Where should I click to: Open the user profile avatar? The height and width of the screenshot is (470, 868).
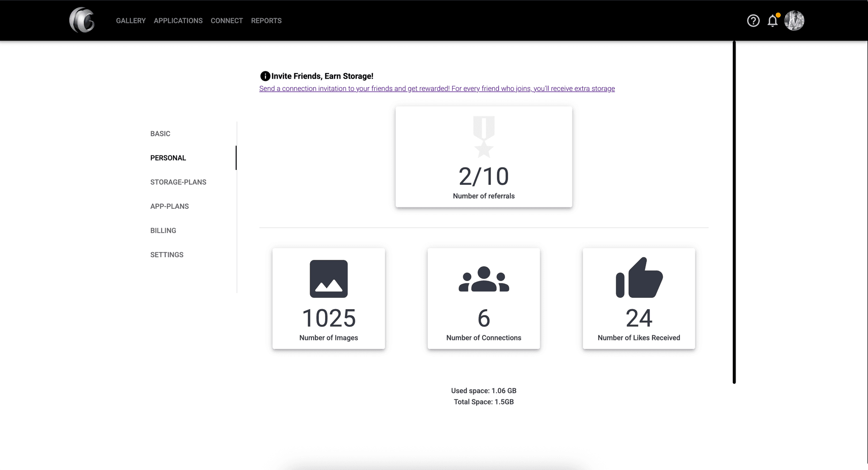794,21
